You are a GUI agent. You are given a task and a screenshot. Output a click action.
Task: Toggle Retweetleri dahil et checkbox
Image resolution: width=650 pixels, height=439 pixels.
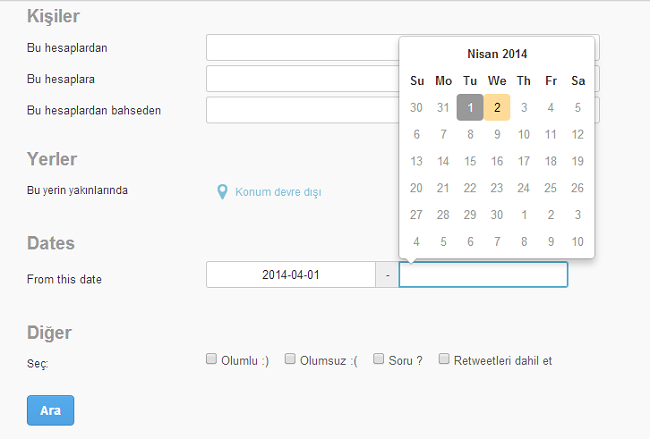coord(444,359)
